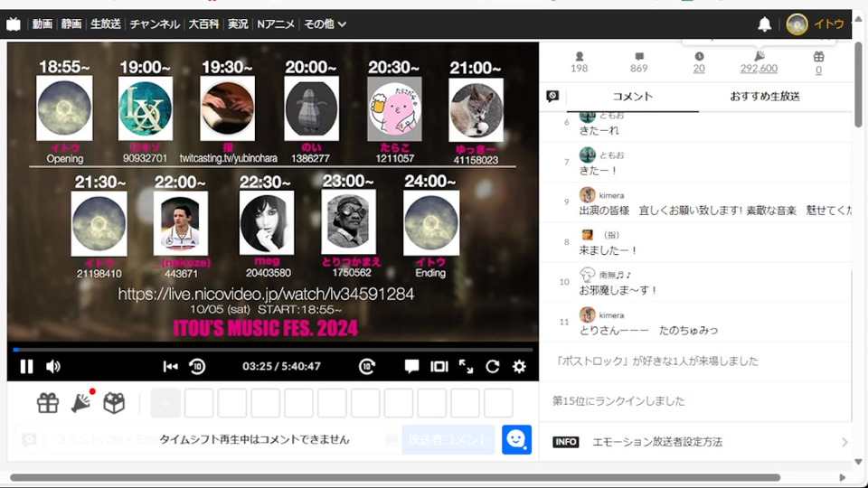Skip forward 10 seconds

pyautogui.click(x=367, y=366)
